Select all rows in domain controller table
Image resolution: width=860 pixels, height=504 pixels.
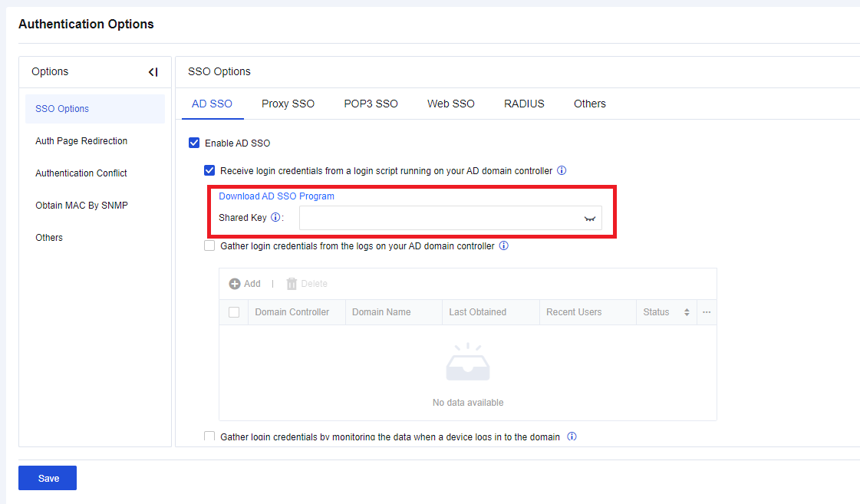coord(234,312)
